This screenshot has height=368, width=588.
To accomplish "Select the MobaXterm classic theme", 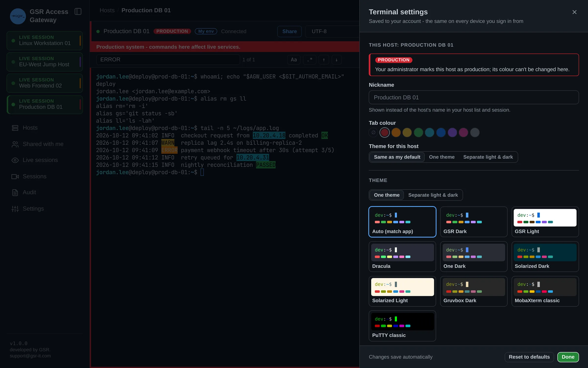I will (545, 291).
